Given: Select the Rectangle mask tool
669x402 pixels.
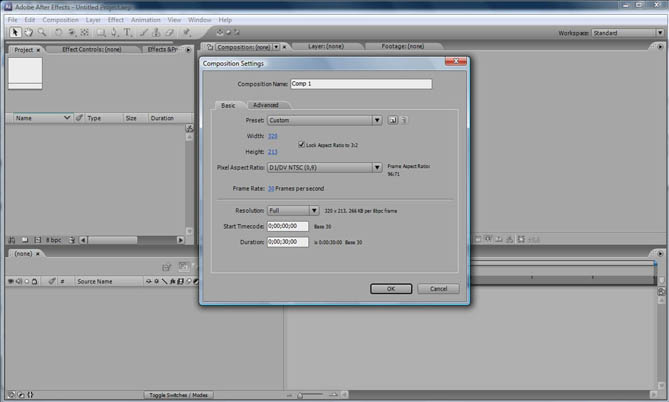Looking at the screenshot, I should click(100, 32).
